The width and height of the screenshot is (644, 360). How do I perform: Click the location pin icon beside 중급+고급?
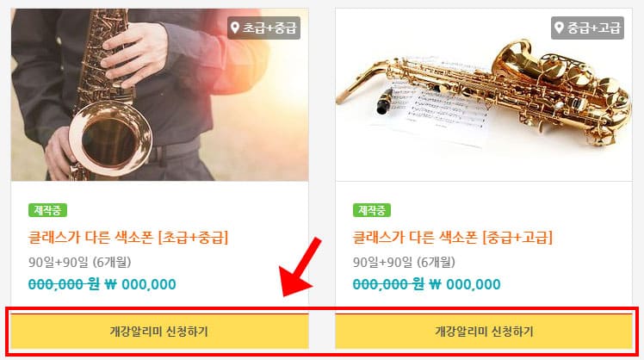(559, 28)
